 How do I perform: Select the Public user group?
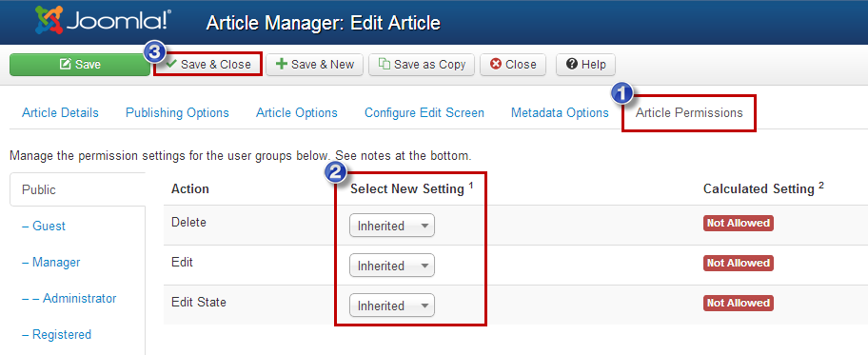click(77, 189)
